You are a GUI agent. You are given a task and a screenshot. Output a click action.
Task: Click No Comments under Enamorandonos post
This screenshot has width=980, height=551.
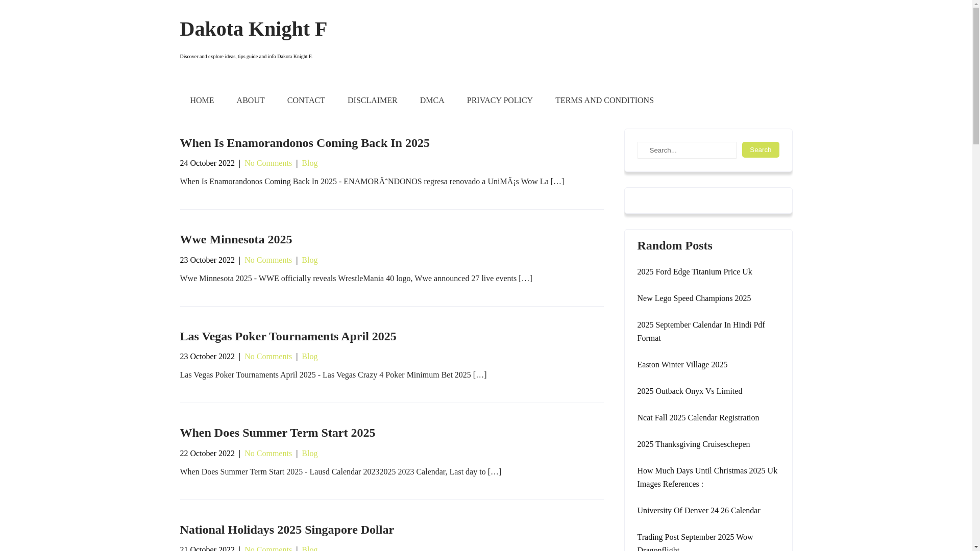[268, 163]
